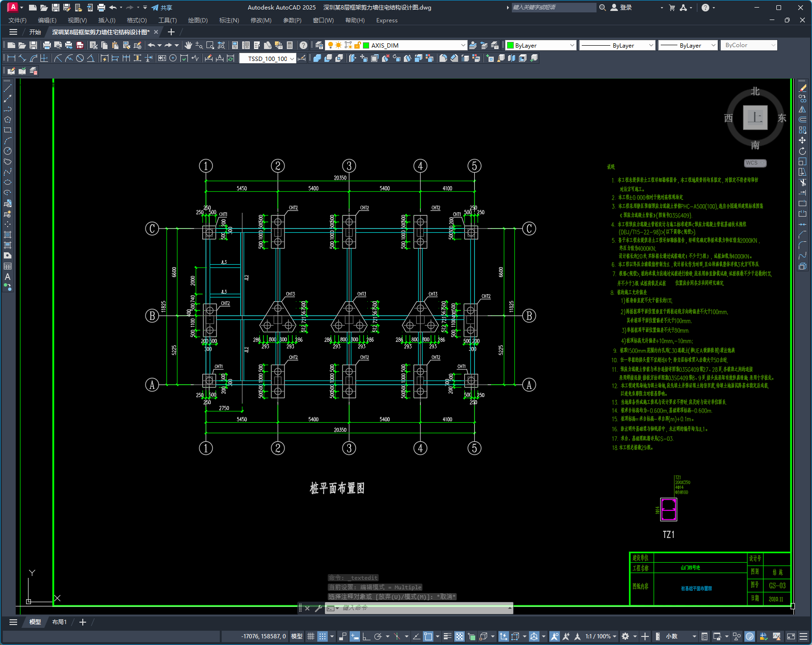Toggle object snap in status bar
Viewport: 812px width, 645px height.
pyautogui.click(x=428, y=636)
